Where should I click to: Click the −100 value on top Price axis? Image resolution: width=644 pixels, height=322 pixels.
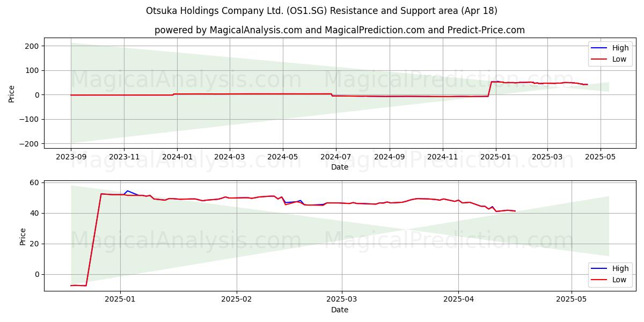[29, 119]
